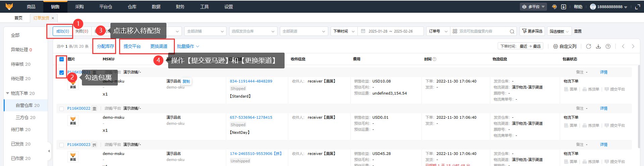The width and height of the screenshot is (644, 166).
Task: Open the customer service headset icon
Action: point(554,7)
